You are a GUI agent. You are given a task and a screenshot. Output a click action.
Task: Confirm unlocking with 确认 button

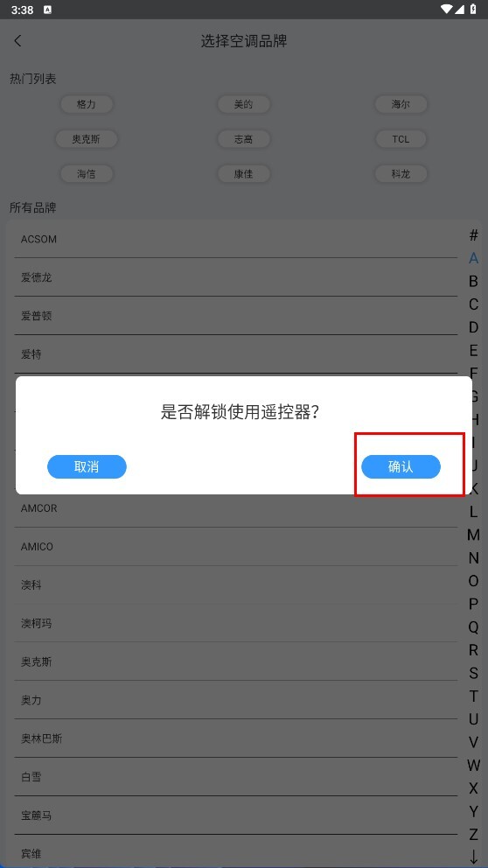[x=401, y=466]
